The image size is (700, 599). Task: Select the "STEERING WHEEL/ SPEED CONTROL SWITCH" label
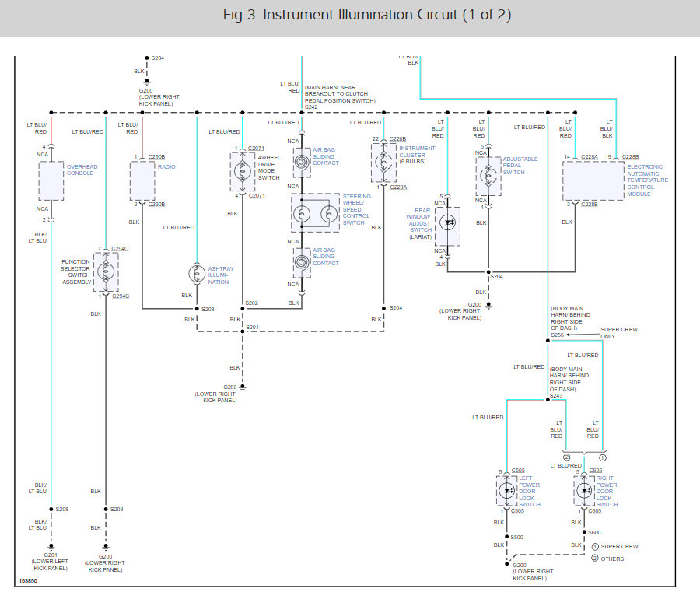click(x=356, y=210)
